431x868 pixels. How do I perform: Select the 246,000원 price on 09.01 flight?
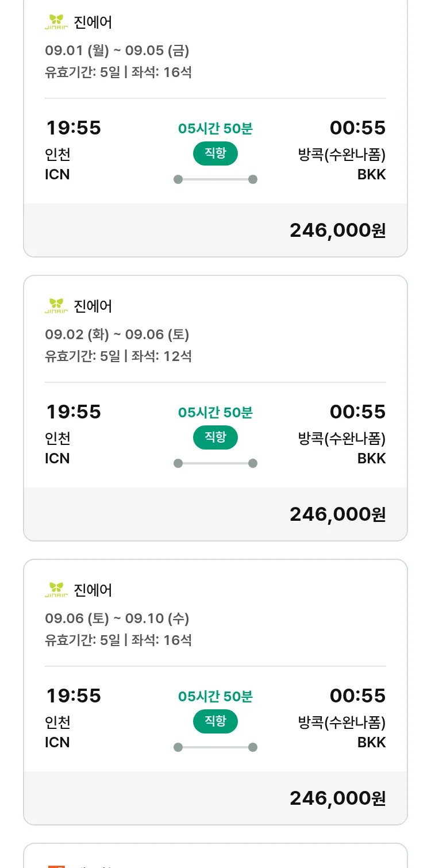pyautogui.click(x=337, y=231)
